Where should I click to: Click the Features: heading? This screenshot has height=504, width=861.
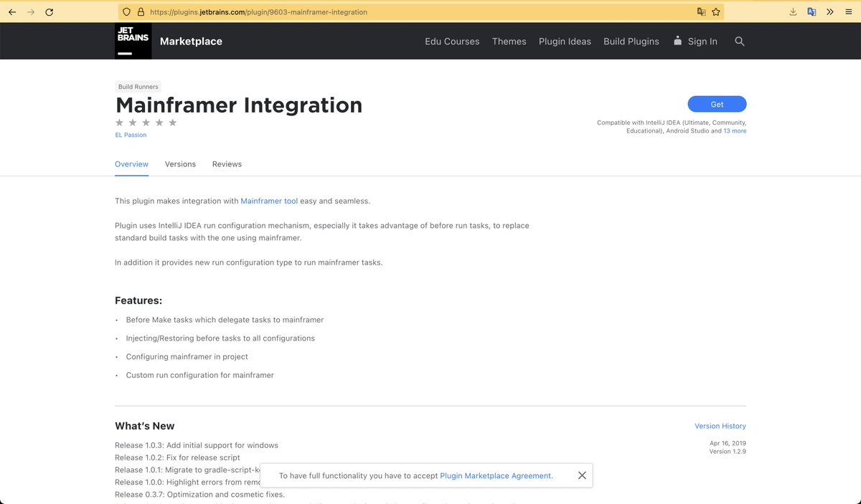138,300
